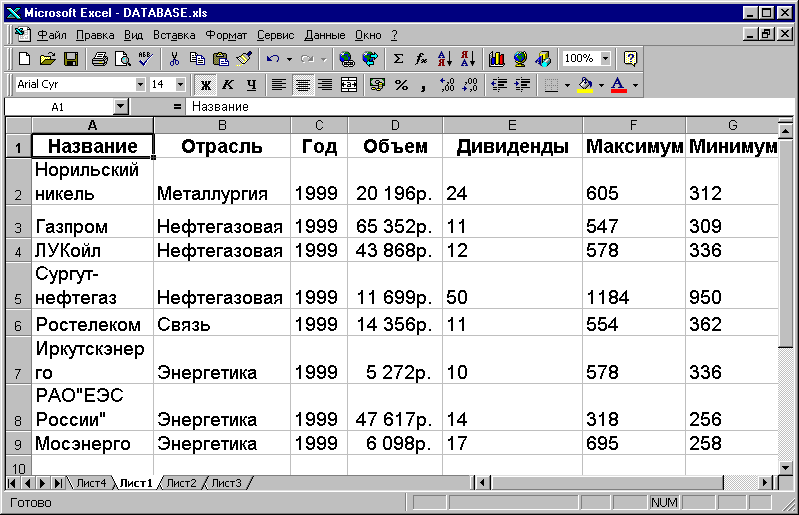Toggle align right
This screenshot has height=515, width=799.
[325, 85]
